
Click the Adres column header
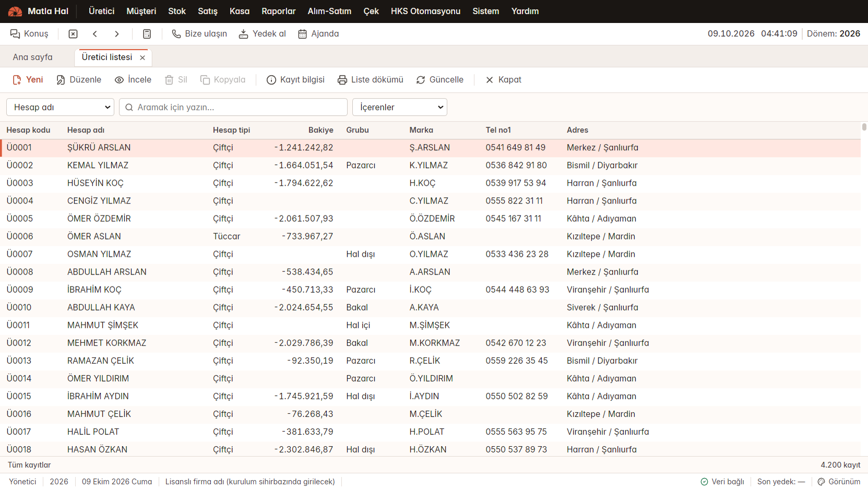(577, 130)
